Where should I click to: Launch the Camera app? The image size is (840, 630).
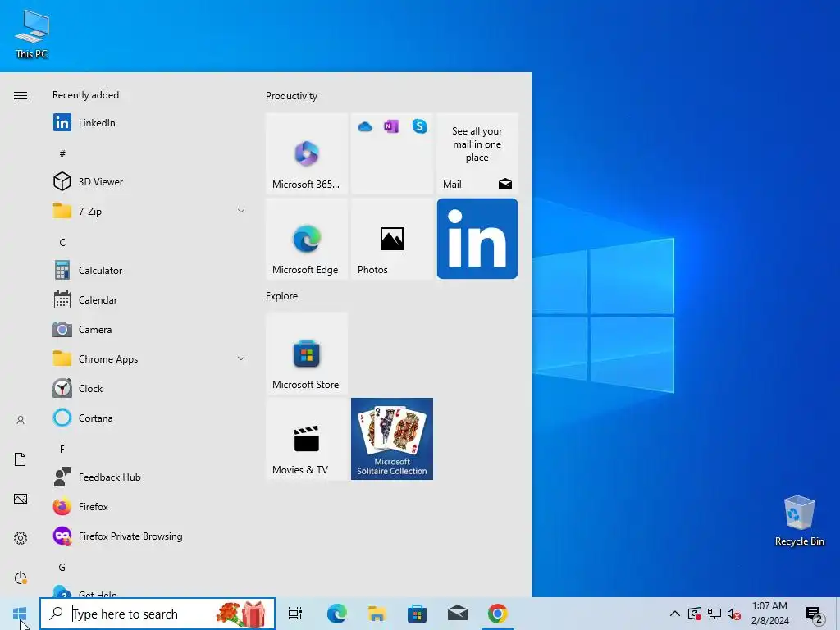coord(148,330)
